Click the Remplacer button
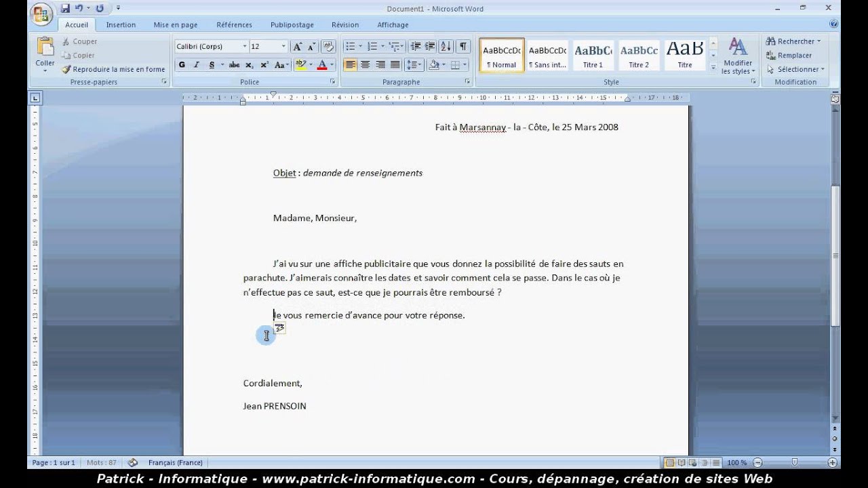868x488 pixels. (789, 56)
